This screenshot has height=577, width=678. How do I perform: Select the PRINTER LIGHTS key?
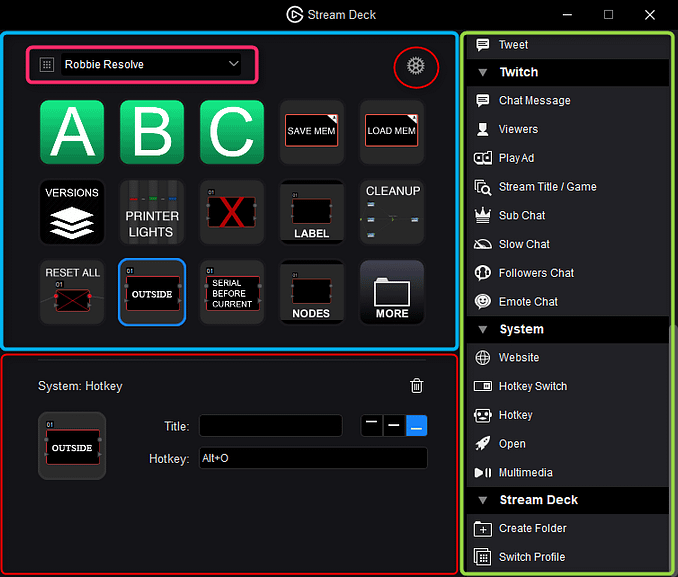tap(152, 212)
